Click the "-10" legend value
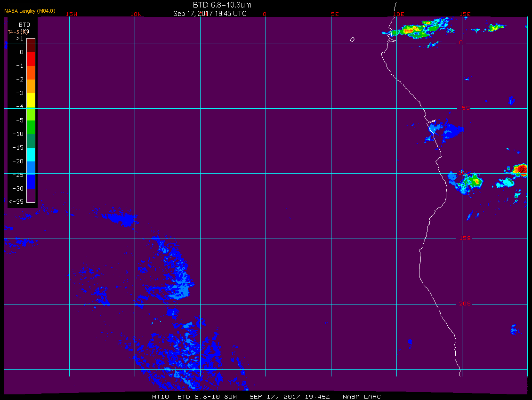 18,134
